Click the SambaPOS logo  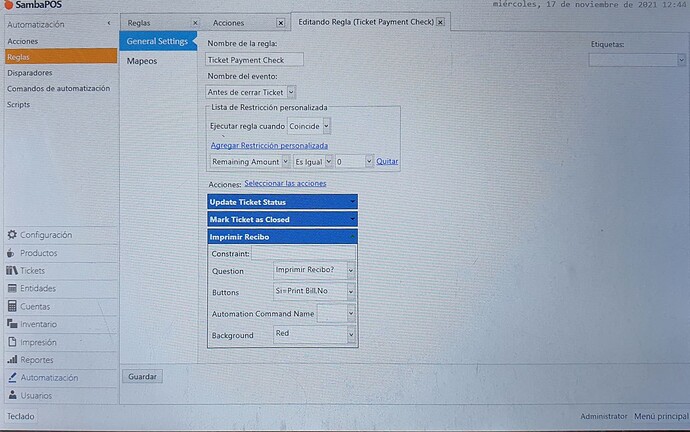point(33,5)
